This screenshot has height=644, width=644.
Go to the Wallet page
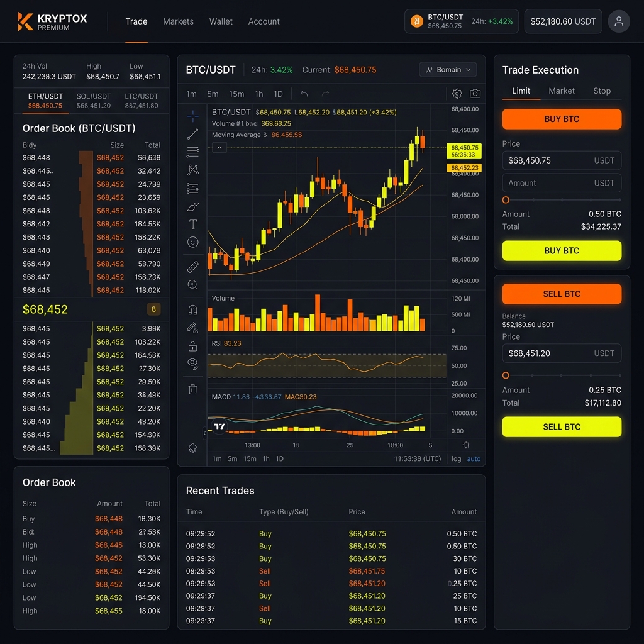[221, 21]
